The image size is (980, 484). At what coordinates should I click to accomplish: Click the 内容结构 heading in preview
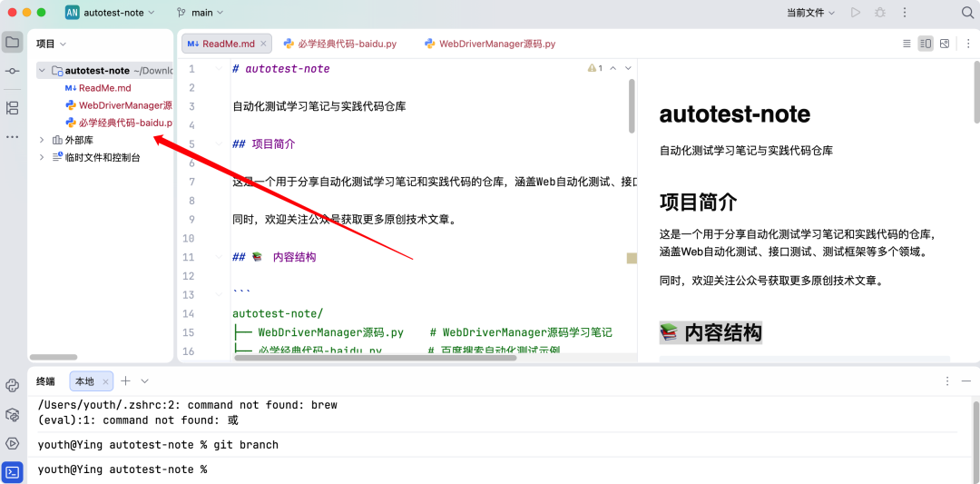pos(710,332)
